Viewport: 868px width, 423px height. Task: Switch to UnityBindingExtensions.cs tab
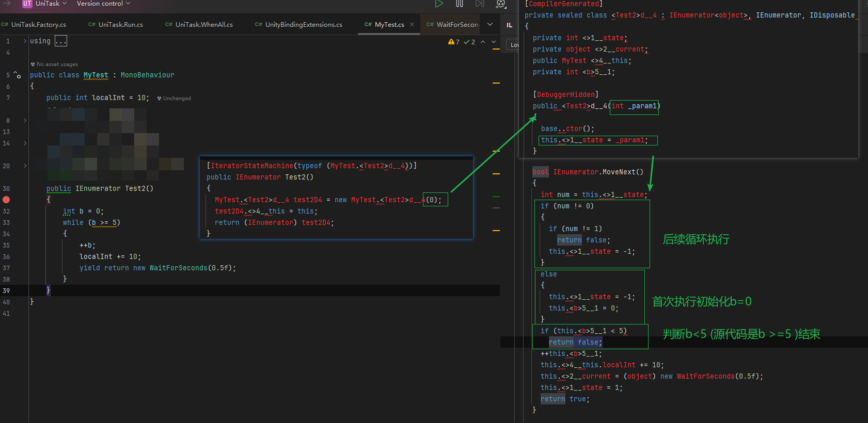[298, 24]
